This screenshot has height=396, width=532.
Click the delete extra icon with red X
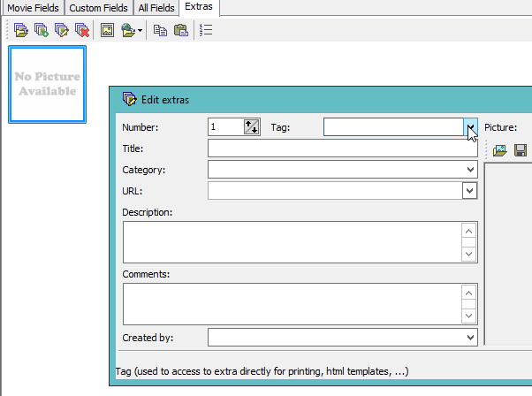[82, 31]
